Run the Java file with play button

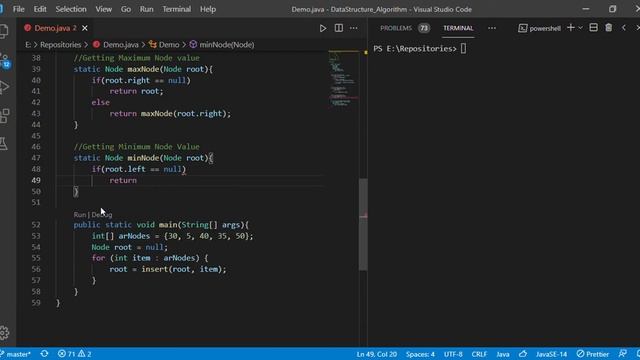(x=323, y=28)
